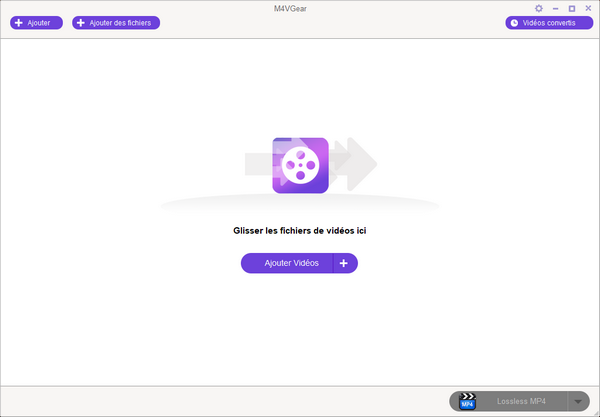This screenshot has width=600, height=417.
Task: Click the clock icon in Vidéos convertis
Action: pyautogui.click(x=515, y=23)
